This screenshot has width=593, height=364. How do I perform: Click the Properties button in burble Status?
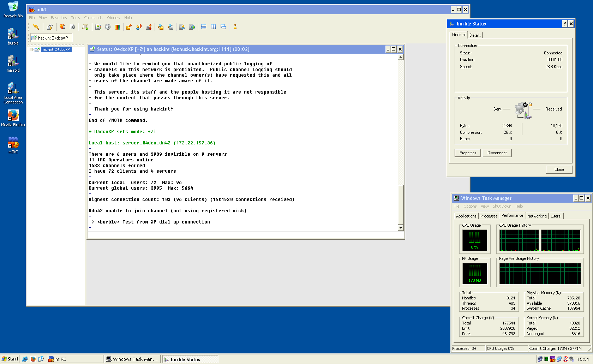[468, 153]
